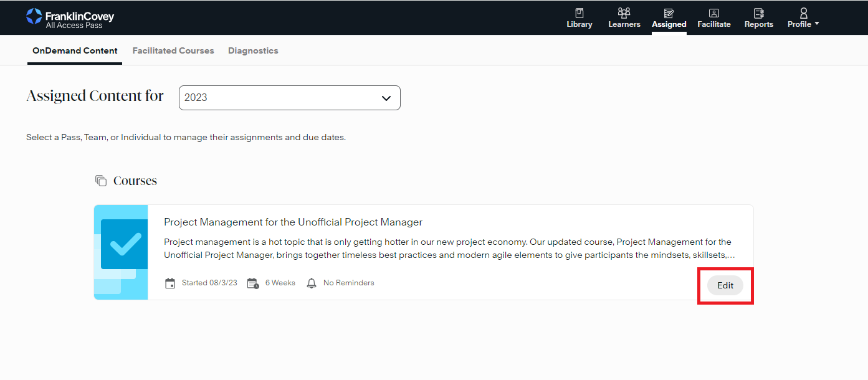Go to the Learners page icon

pyautogui.click(x=624, y=13)
